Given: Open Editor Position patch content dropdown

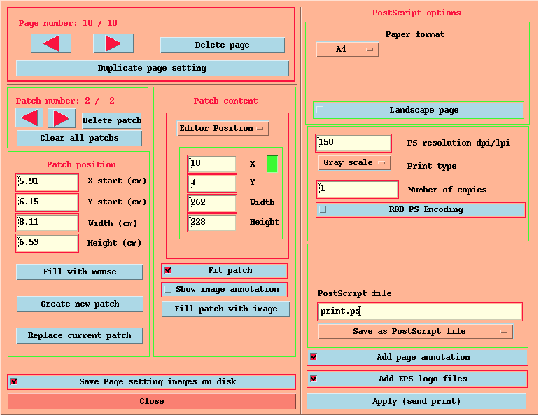Looking at the screenshot, I should pyautogui.click(x=222, y=128).
